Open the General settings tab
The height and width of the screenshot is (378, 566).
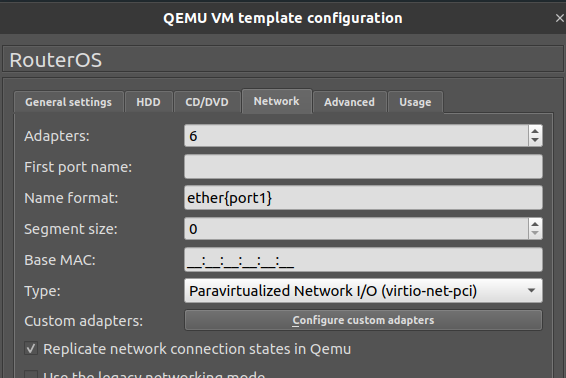tap(69, 102)
